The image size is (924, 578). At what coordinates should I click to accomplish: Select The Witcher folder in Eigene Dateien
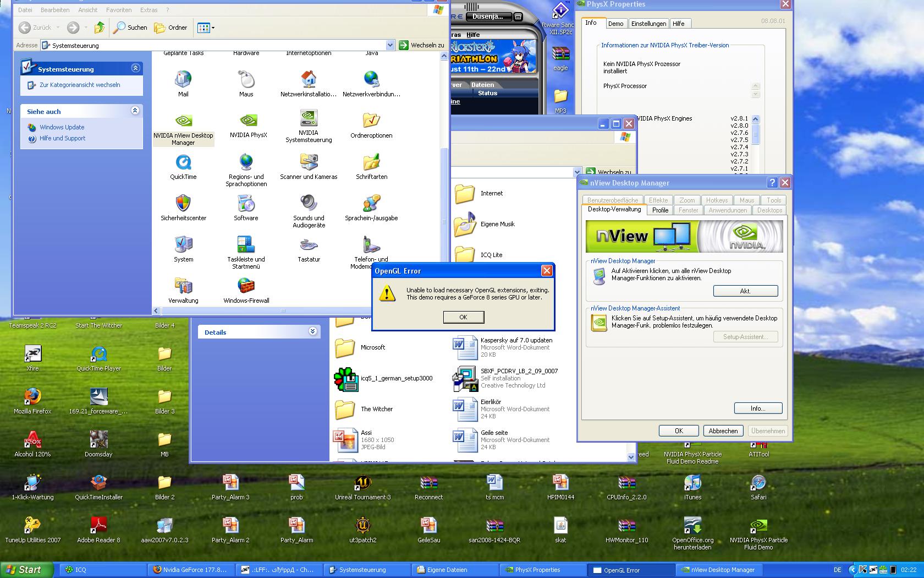pos(364,409)
